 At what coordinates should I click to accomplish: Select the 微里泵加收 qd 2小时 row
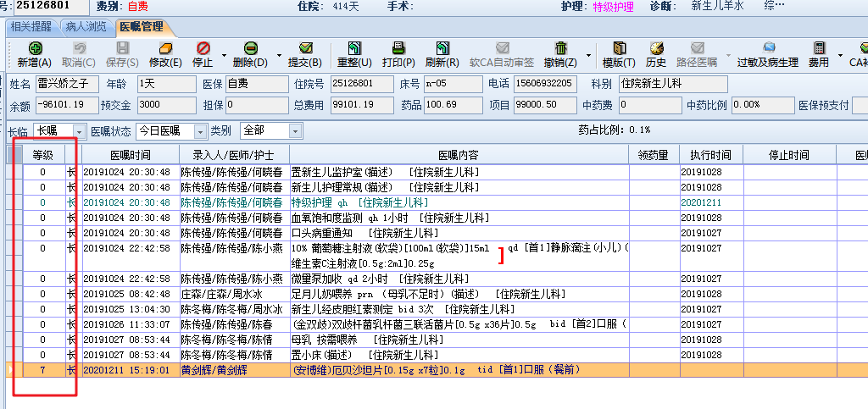(x=437, y=279)
